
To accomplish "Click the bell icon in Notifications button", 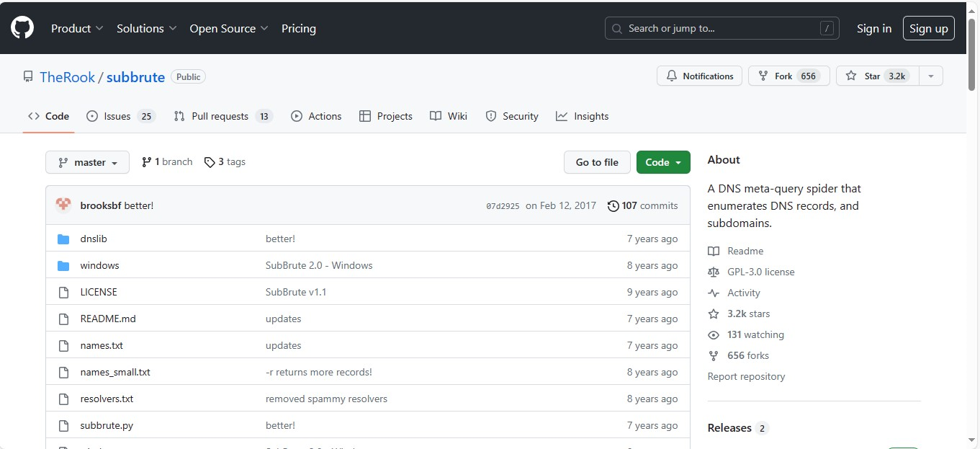I will click(x=672, y=76).
